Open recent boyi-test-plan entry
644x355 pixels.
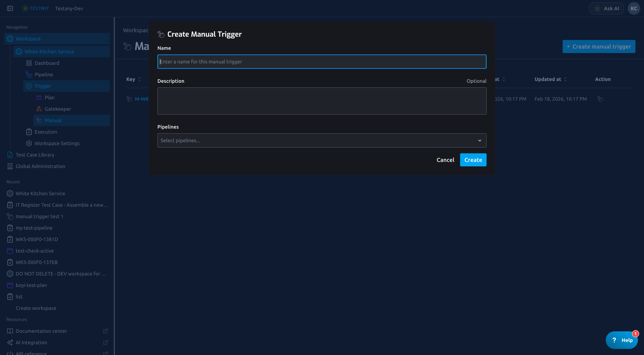(57, 285)
